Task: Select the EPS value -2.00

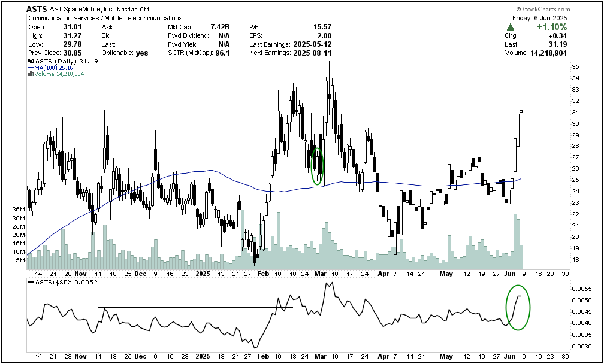Action: pyautogui.click(x=323, y=36)
